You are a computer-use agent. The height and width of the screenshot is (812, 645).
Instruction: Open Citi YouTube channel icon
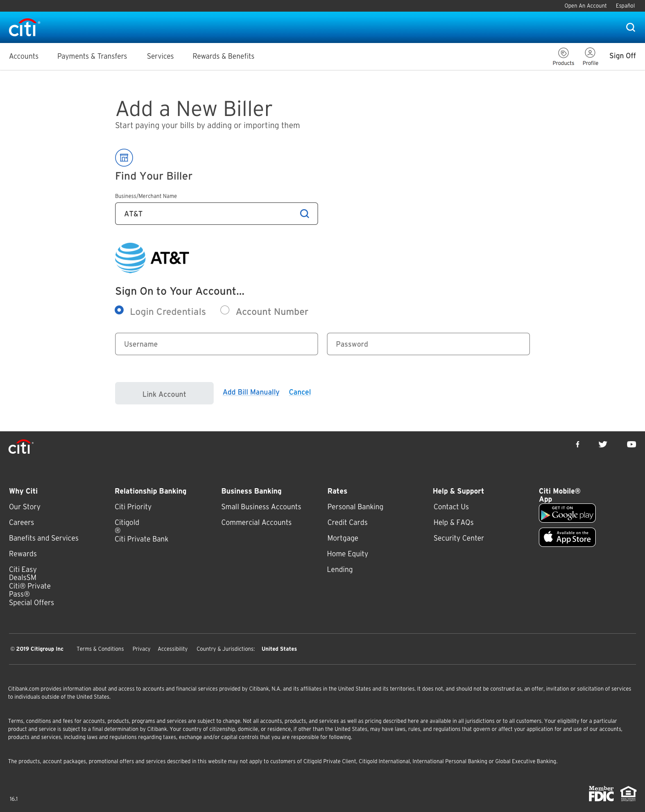pos(632,444)
